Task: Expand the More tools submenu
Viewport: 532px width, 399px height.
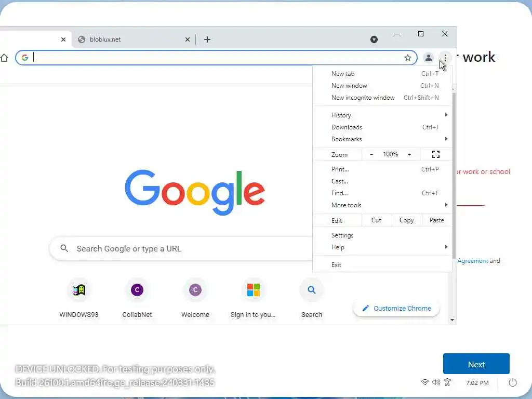Action: [382, 205]
